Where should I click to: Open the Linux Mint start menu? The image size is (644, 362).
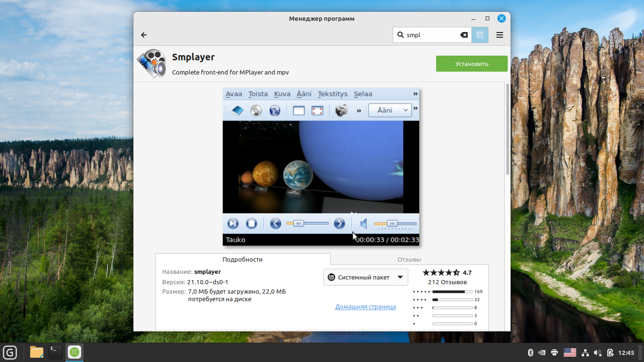pyautogui.click(x=10, y=352)
